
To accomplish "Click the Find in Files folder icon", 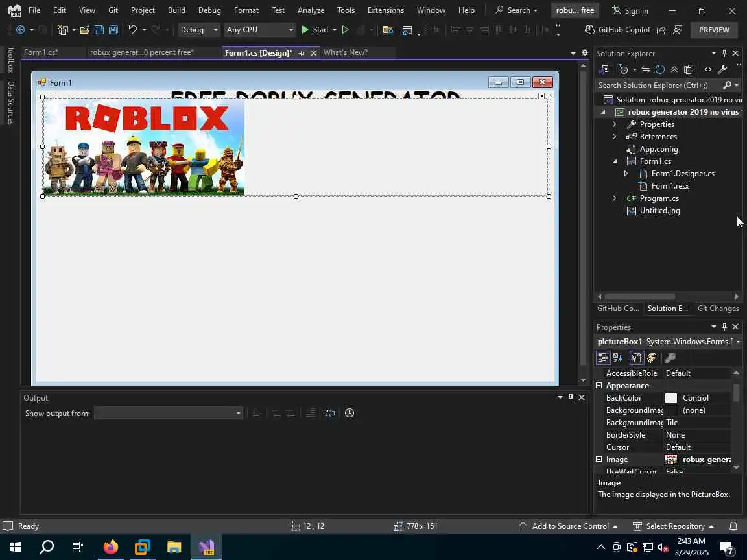I will [x=388, y=30].
